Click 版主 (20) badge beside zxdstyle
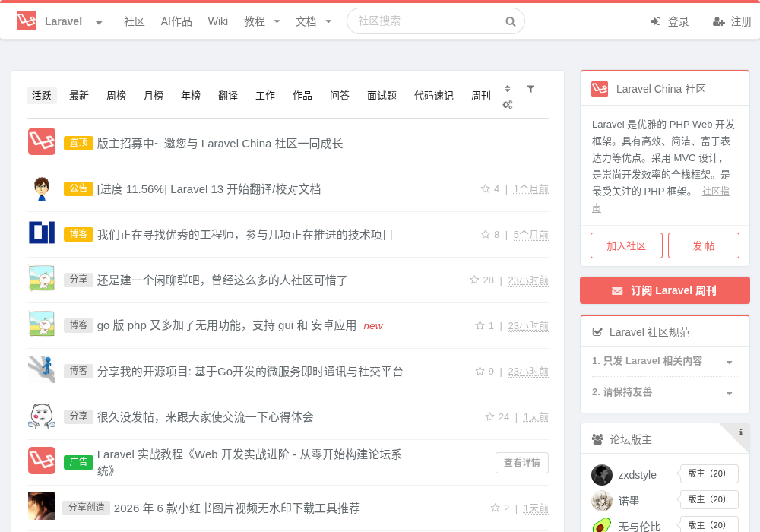Image resolution: width=760 pixels, height=532 pixels. point(707,473)
